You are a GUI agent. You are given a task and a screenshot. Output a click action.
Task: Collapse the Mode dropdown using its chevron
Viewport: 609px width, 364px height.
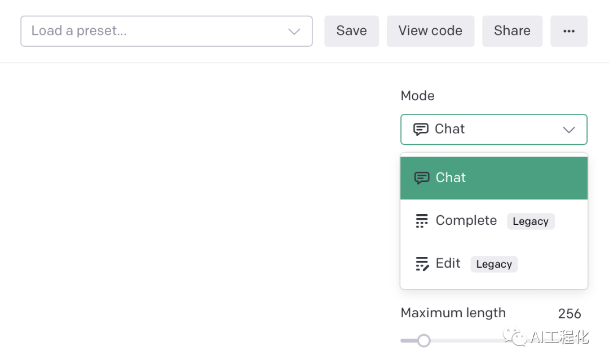coord(569,130)
